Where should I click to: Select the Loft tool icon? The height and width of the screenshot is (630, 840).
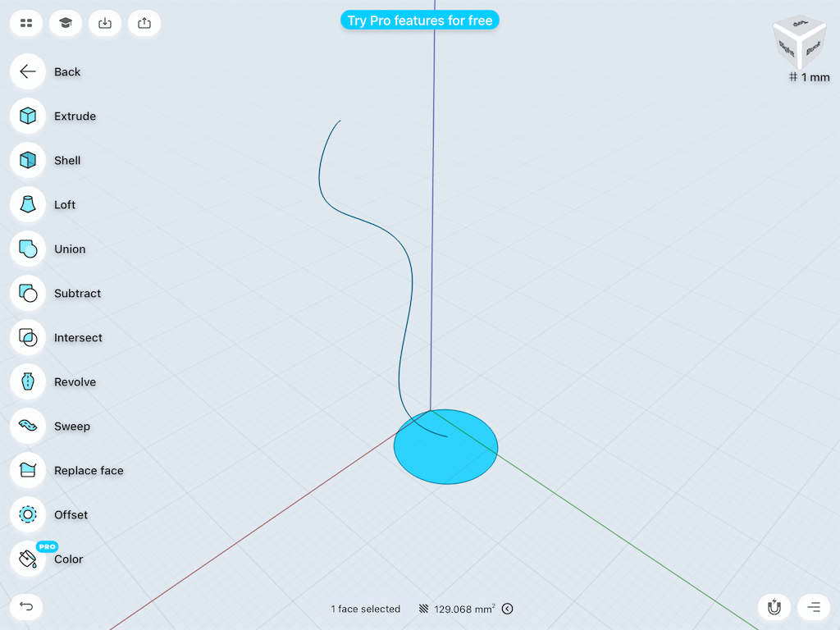[28, 204]
